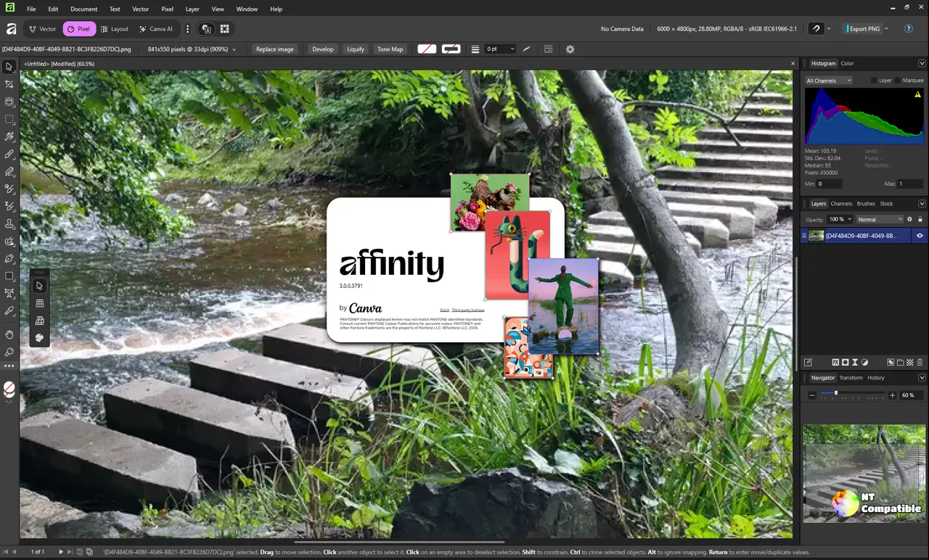The height and width of the screenshot is (560, 929).
Task: Select the Crop tool
Action: point(9,84)
